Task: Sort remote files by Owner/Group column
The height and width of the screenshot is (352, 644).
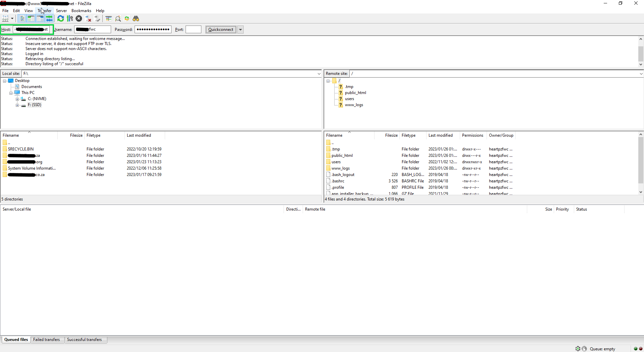Action: tap(501, 135)
